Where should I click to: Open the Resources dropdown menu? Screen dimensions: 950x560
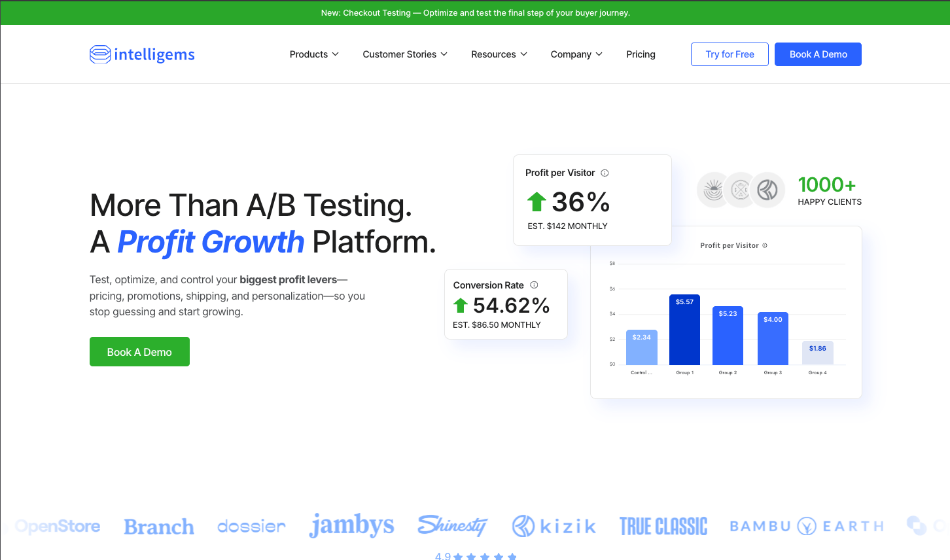point(499,54)
